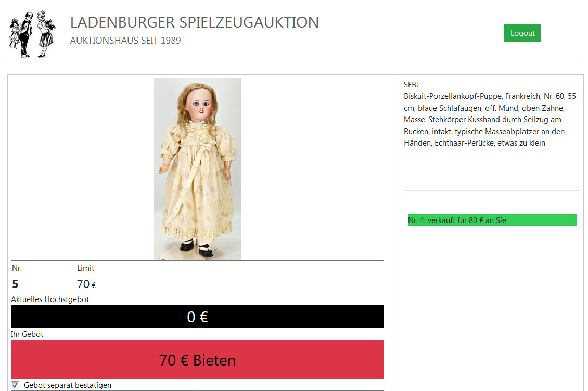Click the doll's black shoes in the photo

[x=197, y=247]
